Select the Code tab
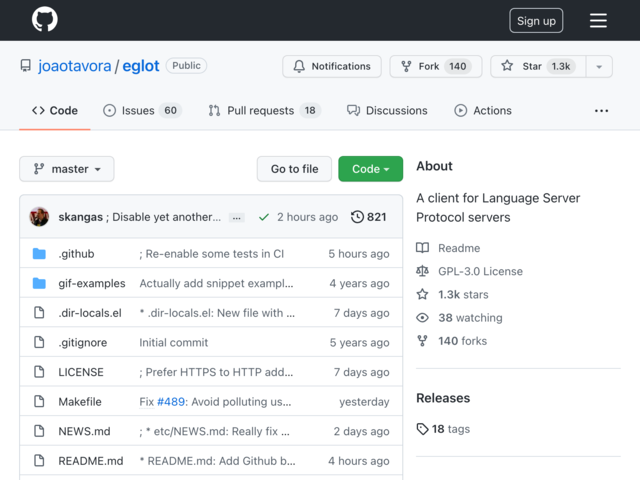 pos(55,111)
